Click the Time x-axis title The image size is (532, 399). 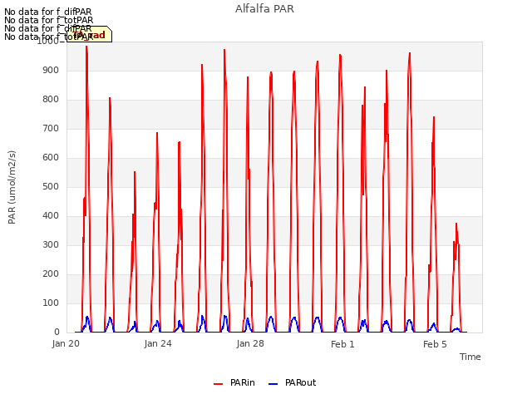470,357
